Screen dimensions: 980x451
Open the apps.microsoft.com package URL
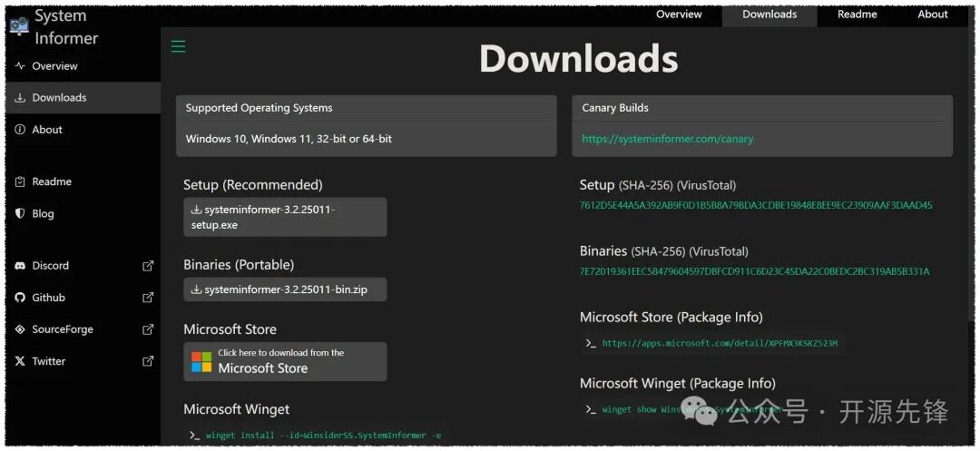tap(720, 343)
